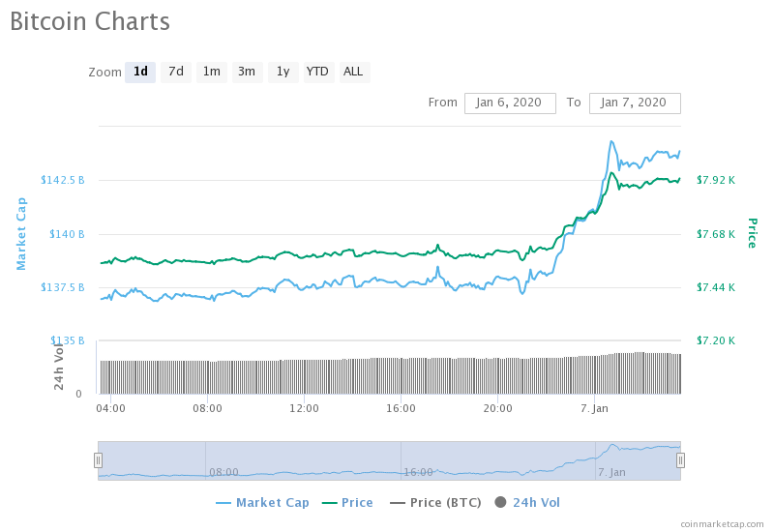The height and width of the screenshot is (532, 774).
Task: Select the 3m zoom range
Action: coord(247,72)
